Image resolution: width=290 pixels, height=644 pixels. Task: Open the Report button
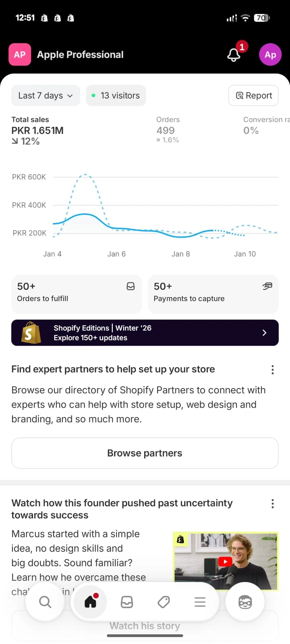(x=253, y=95)
